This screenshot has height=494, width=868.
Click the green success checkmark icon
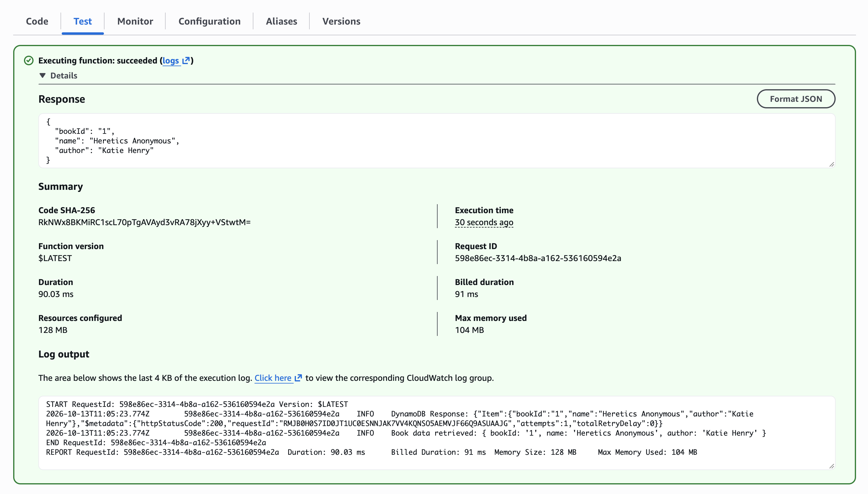tap(29, 60)
